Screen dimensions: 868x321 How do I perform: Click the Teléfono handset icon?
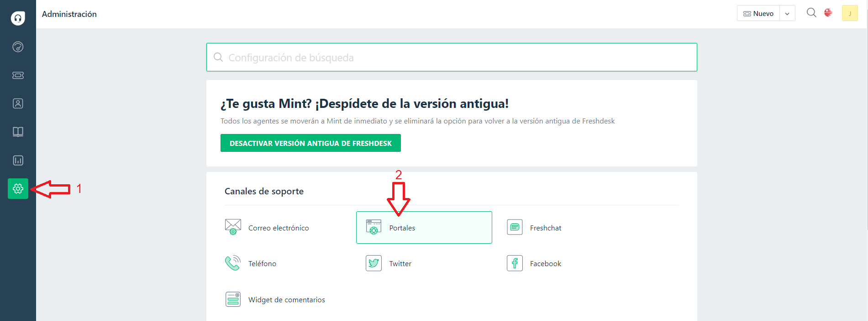[x=233, y=263]
